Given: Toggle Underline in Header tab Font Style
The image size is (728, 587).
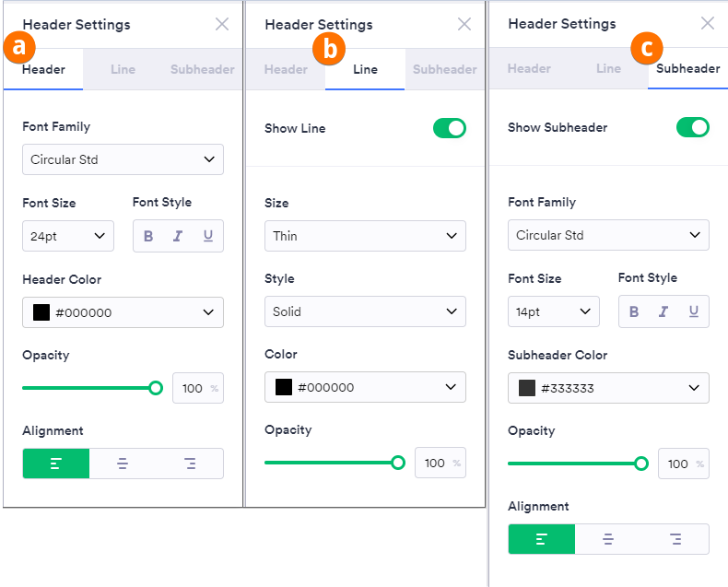Looking at the screenshot, I should coord(208,236).
